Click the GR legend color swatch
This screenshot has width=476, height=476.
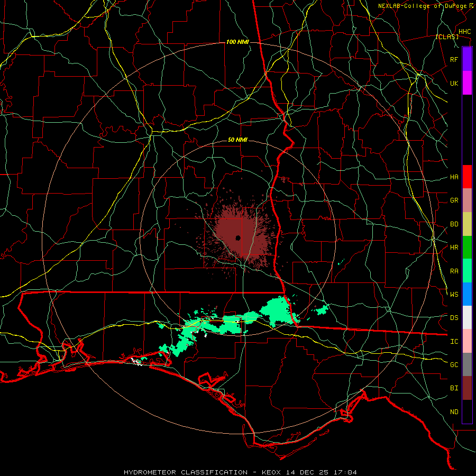(467, 200)
